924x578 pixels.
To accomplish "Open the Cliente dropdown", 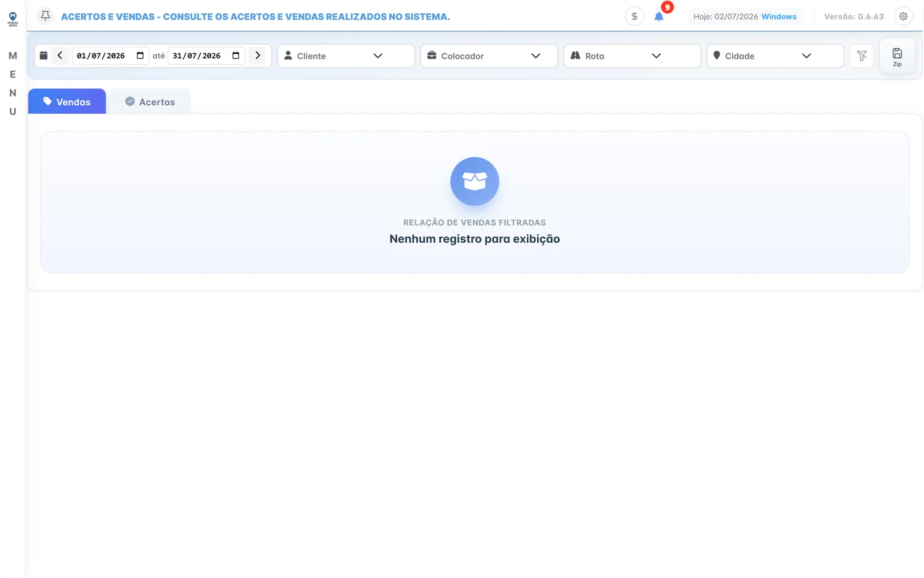I will coord(346,56).
